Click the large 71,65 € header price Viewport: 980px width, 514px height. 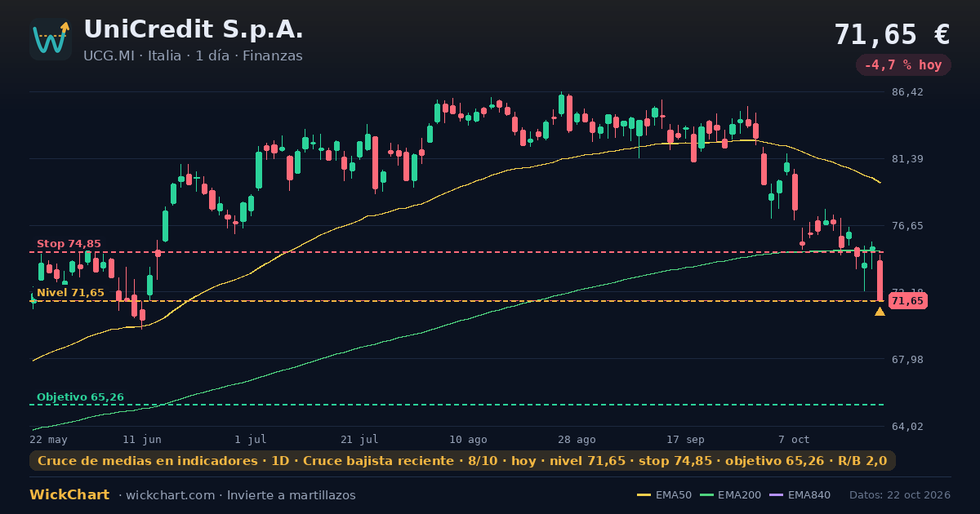pos(892,34)
